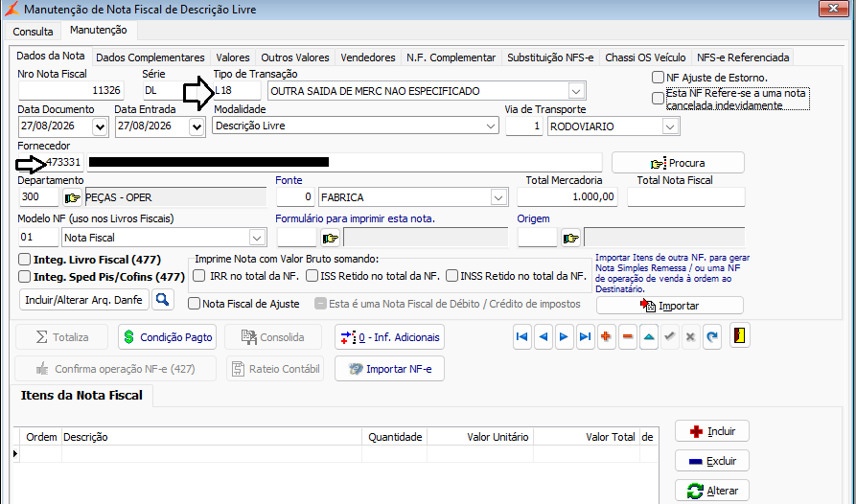The image size is (856, 504).
Task: Go to first record navigation arrow
Action: [521, 337]
